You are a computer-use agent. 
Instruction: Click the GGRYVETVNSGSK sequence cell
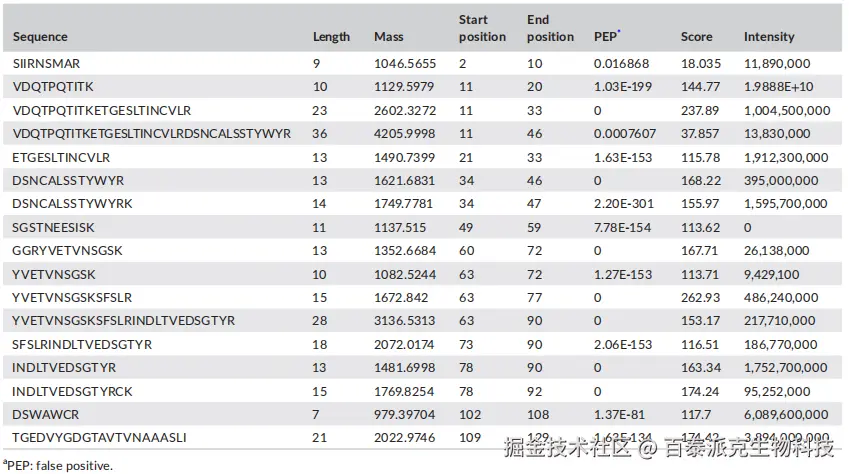coord(68,251)
